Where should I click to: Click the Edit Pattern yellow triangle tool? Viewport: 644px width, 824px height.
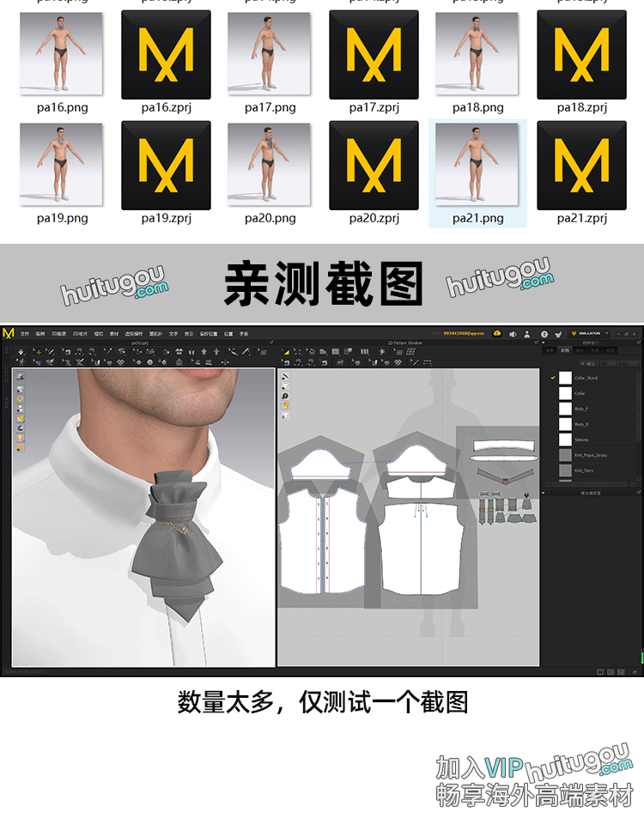point(286,352)
